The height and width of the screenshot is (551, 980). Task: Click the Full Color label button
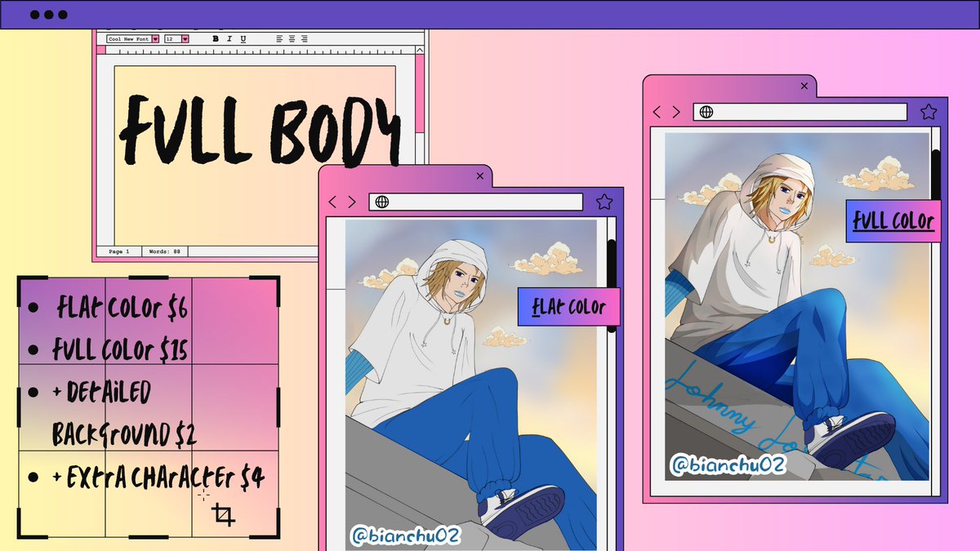(x=892, y=219)
